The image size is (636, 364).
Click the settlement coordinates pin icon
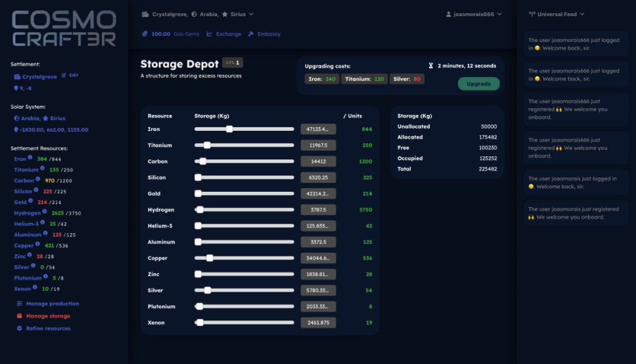(16, 88)
